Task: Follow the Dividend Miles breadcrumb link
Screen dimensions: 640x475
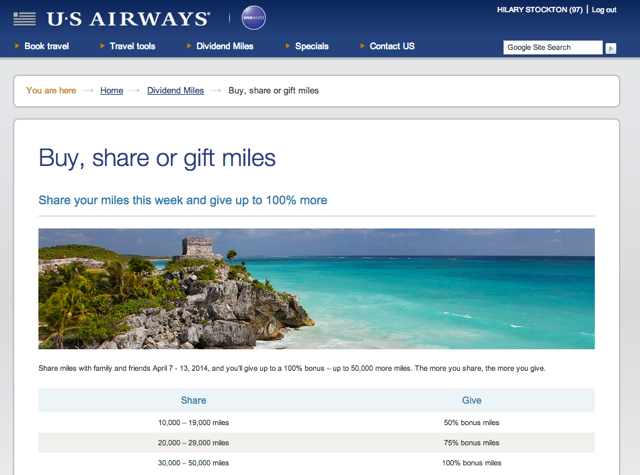Action: pos(176,91)
